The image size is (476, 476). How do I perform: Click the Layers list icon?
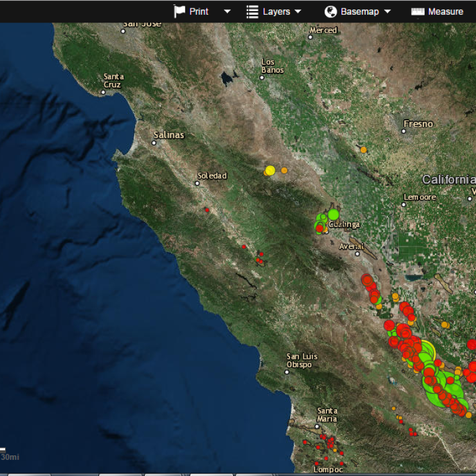point(253,12)
